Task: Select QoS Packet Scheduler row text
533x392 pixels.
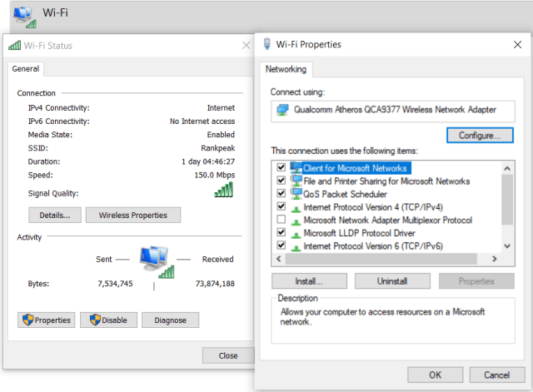Action: click(x=345, y=194)
